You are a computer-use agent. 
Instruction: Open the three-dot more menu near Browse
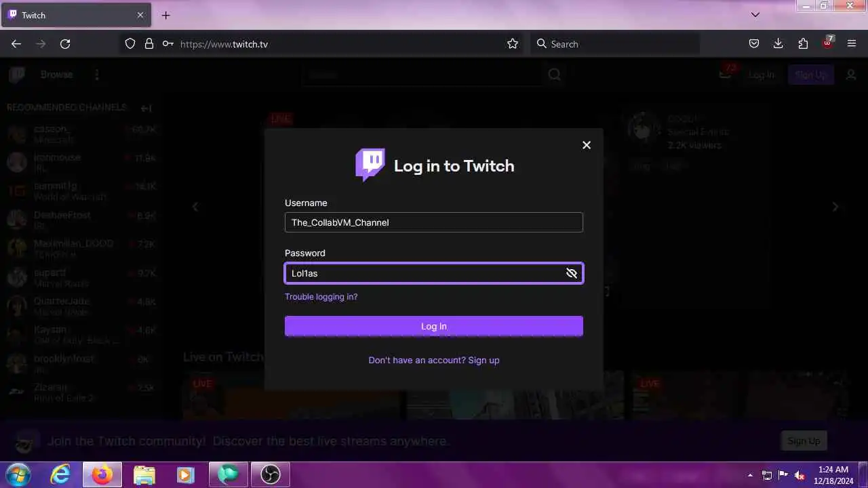pos(96,75)
